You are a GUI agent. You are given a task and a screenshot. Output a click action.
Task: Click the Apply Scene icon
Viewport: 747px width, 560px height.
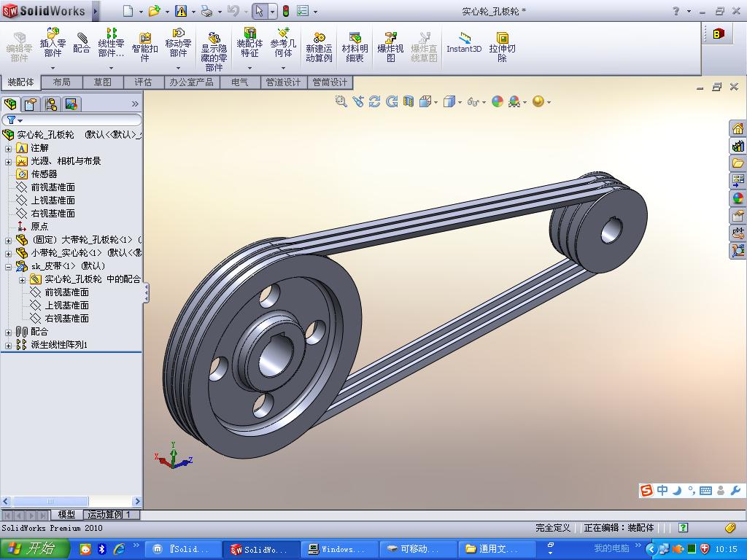[514, 101]
